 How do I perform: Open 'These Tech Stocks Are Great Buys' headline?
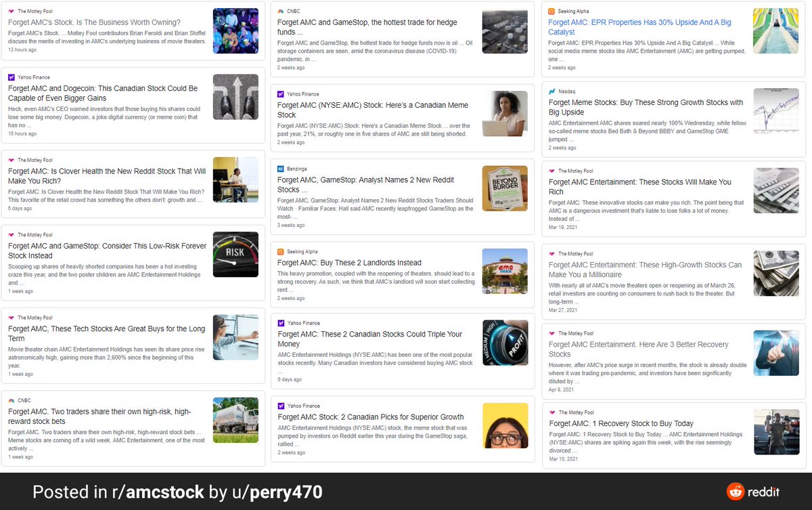pyautogui.click(x=107, y=333)
